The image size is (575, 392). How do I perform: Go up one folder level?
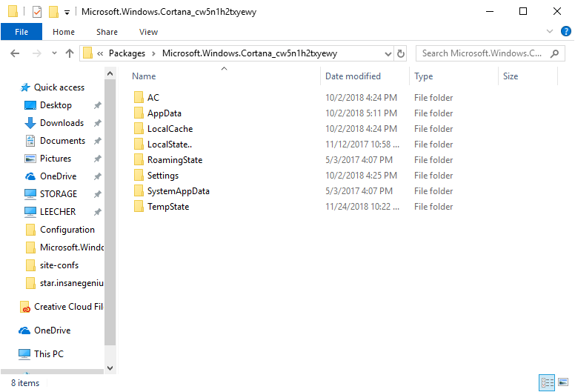click(70, 53)
